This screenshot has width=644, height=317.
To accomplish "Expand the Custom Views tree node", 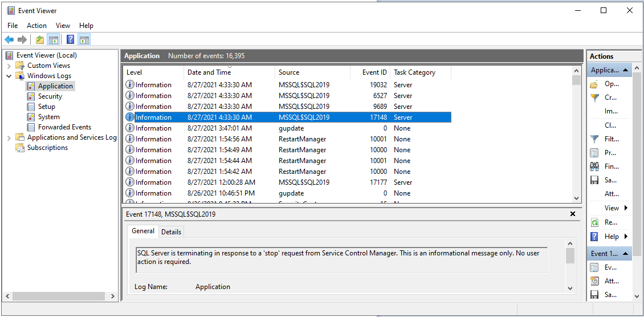I will pos(9,66).
